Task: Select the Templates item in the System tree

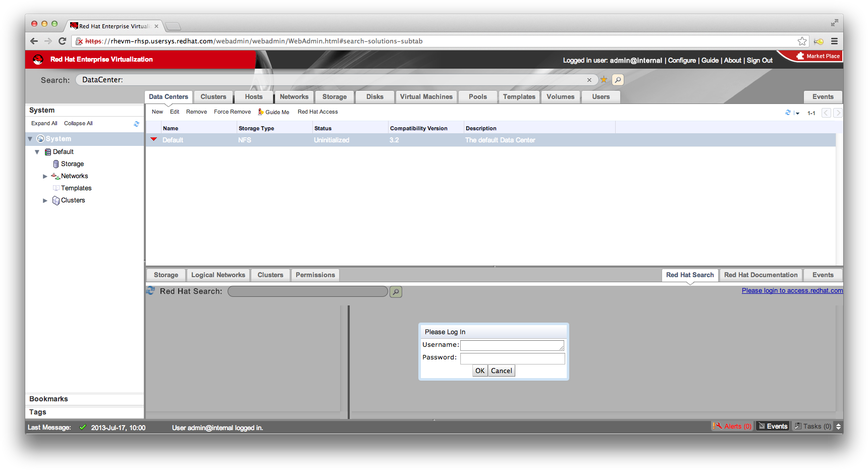Action: 76,188
